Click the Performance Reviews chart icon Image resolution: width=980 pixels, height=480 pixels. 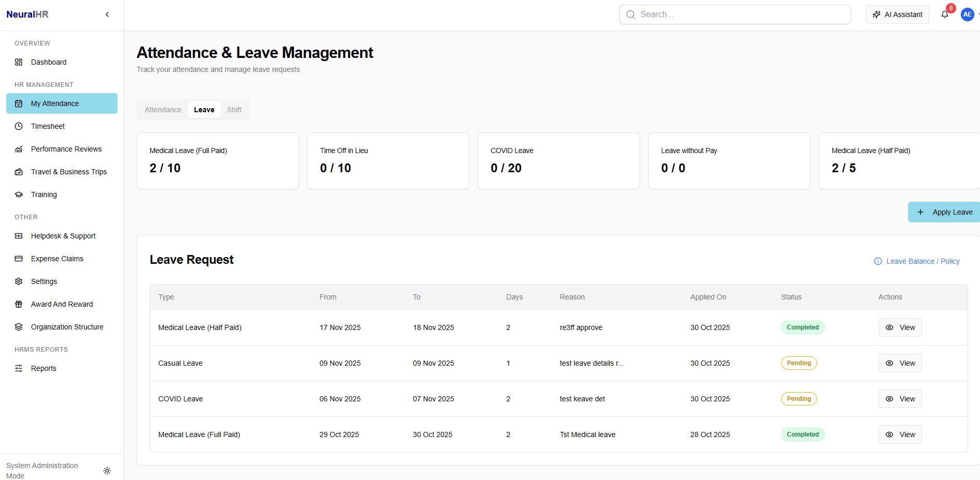click(x=19, y=149)
